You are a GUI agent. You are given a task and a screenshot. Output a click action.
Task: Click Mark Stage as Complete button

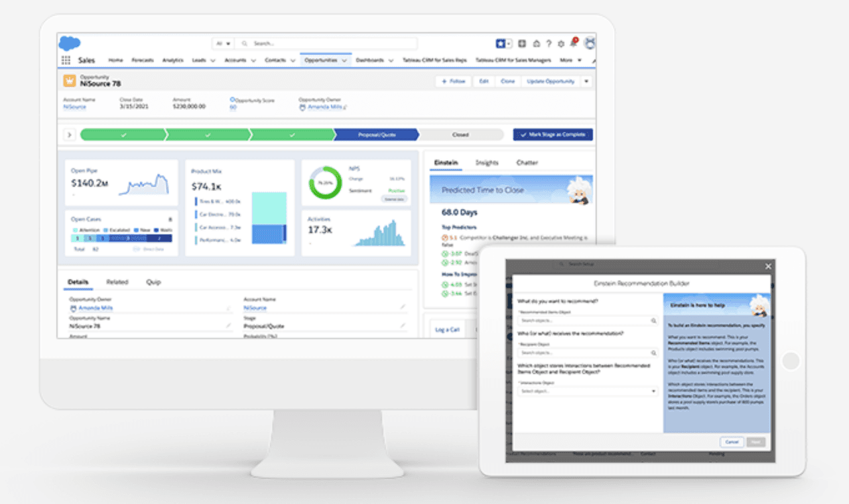(553, 135)
